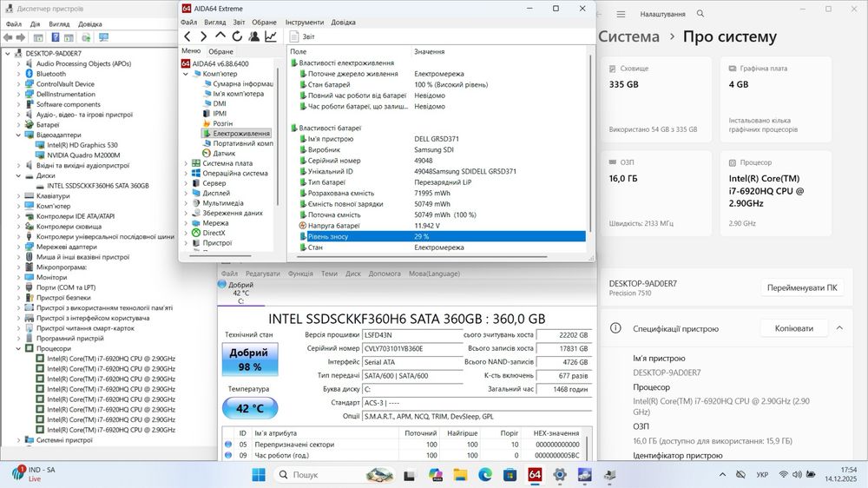
Task: Select Intel(R) HD Graphics 530 device
Action: (x=77, y=145)
